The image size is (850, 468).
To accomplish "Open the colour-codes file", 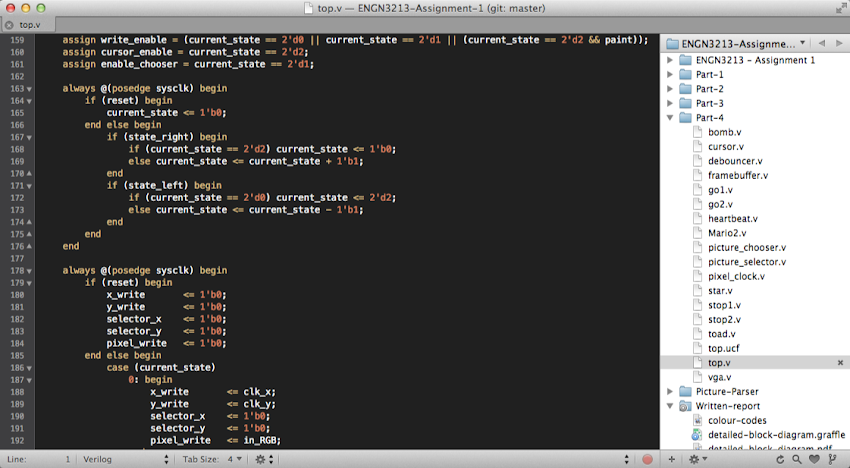I will (736, 420).
